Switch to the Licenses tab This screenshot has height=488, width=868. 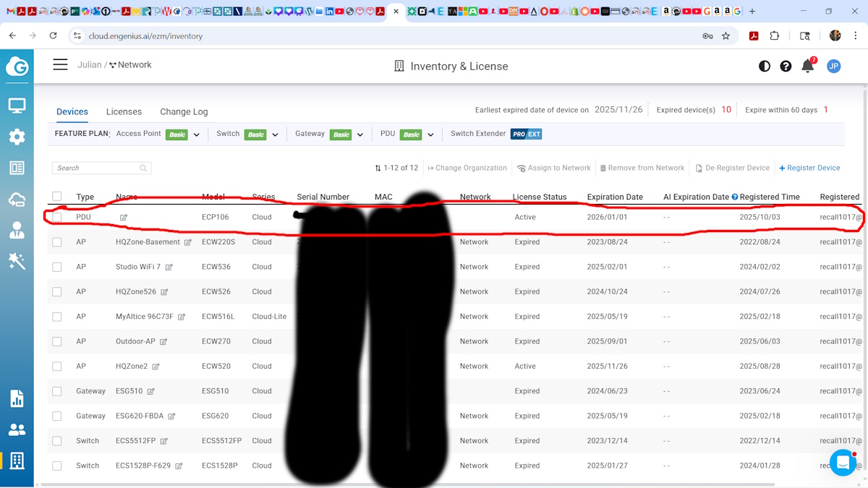(124, 111)
